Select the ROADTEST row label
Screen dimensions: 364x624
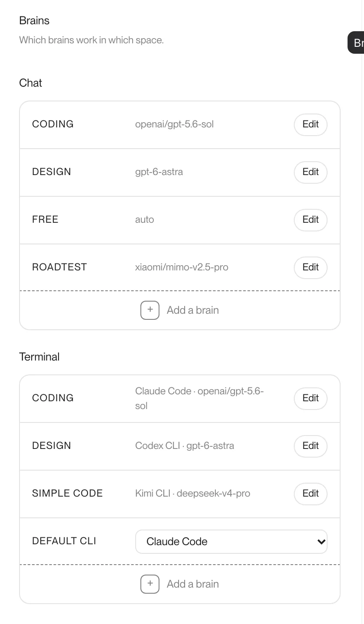pos(59,267)
